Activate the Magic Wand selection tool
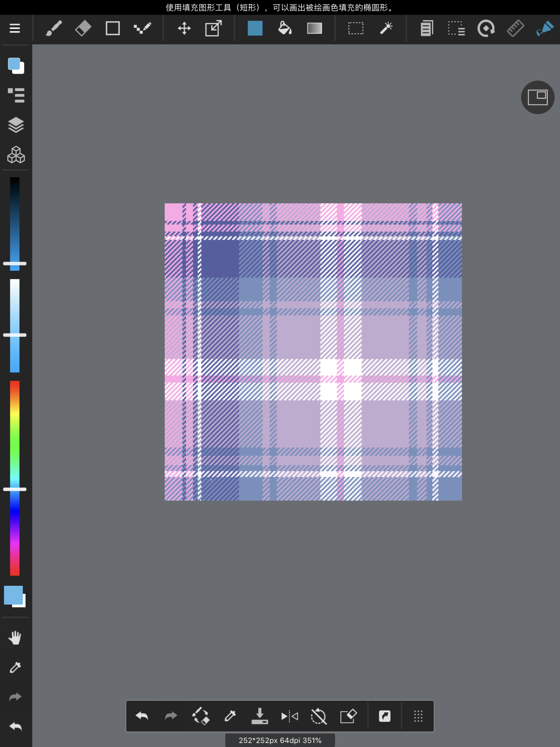 click(x=386, y=28)
